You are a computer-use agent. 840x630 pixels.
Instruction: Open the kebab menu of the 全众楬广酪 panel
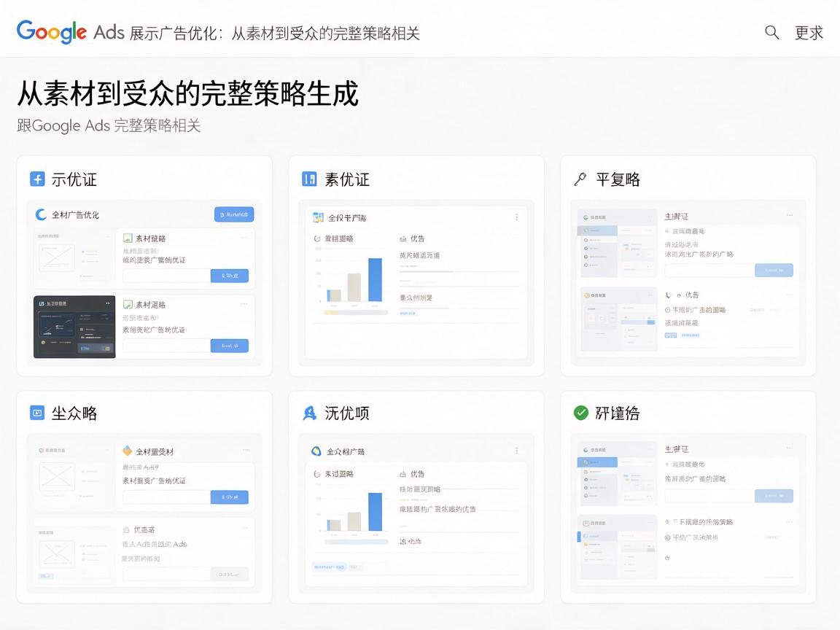(516, 451)
